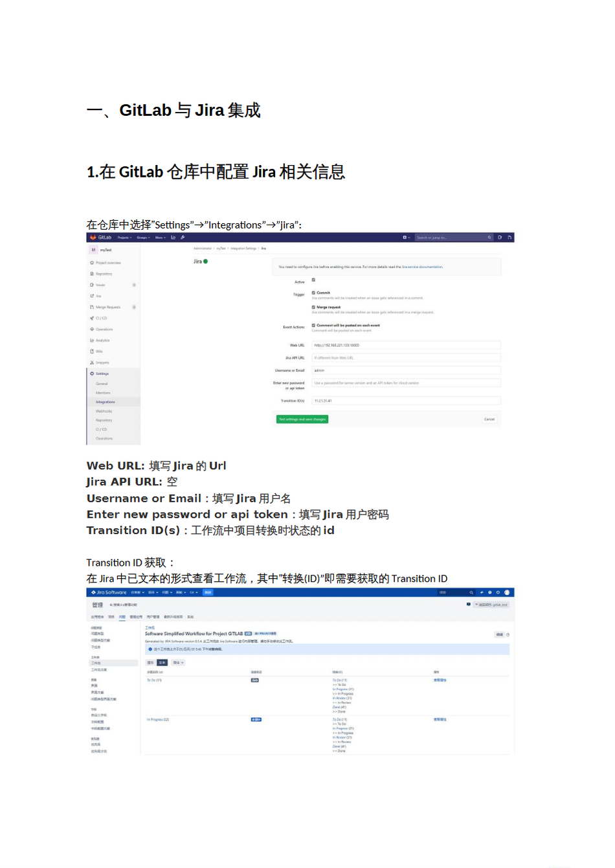The image size is (615, 868).
Task: Select Integrations in the Settings submenu
Action: tap(106, 402)
